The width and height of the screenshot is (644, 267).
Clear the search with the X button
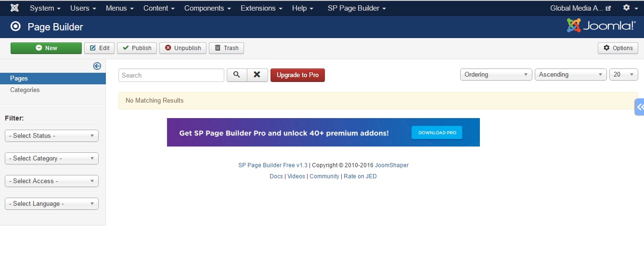click(x=258, y=75)
